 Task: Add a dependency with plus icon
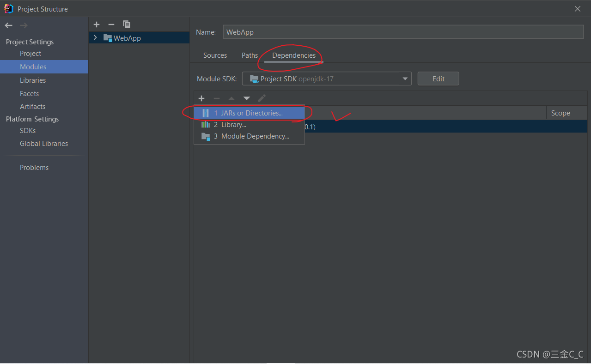pyautogui.click(x=201, y=98)
